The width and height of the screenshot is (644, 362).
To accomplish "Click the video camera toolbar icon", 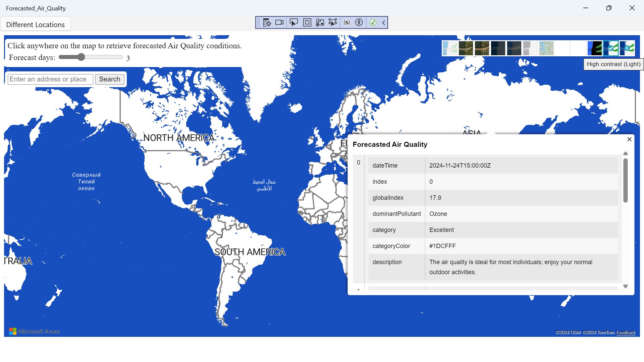I will coord(279,22).
